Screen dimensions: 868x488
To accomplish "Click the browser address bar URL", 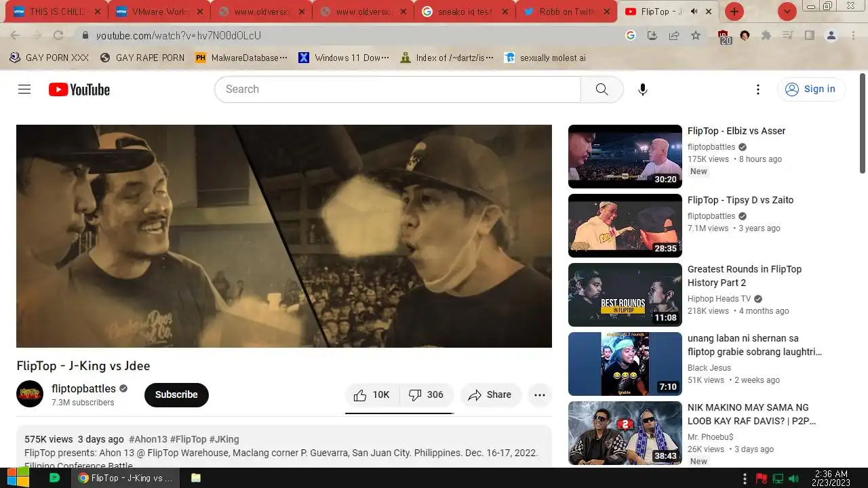I will pyautogui.click(x=178, y=35).
